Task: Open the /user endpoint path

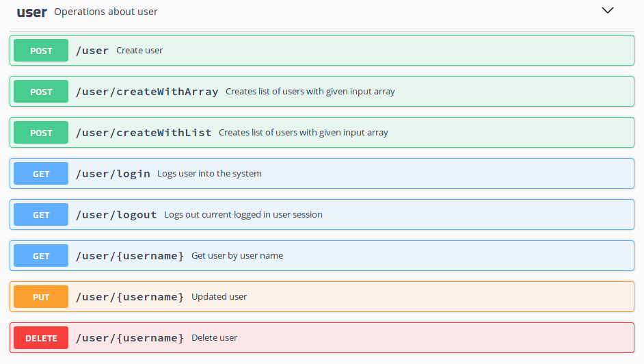Action: [x=92, y=51]
